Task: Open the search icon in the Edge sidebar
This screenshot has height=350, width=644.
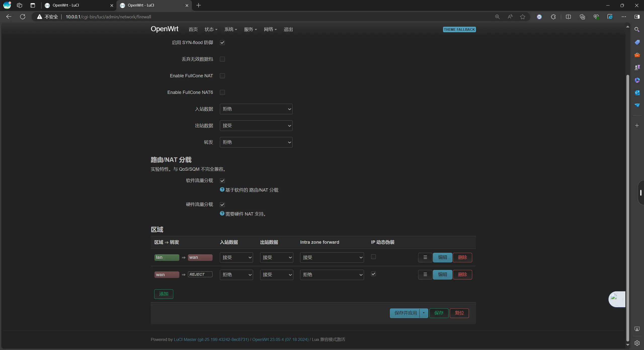Action: (x=637, y=29)
